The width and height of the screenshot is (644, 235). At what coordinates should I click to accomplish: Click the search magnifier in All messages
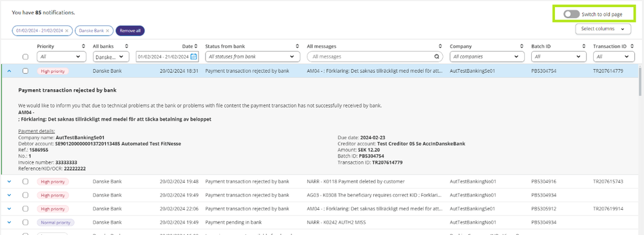(436, 56)
